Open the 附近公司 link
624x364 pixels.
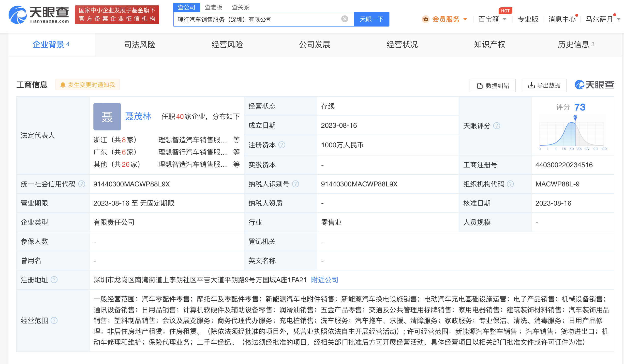(324, 280)
